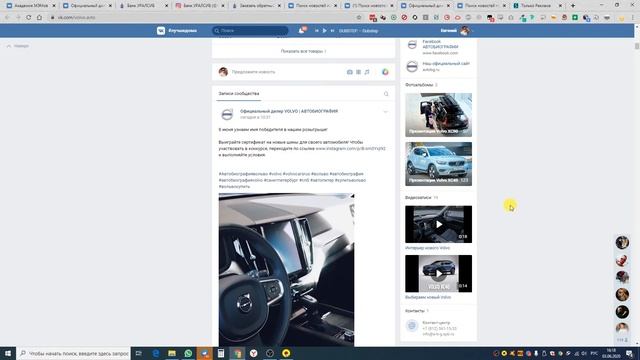Open the car interior photo in the post

(x=287, y=270)
